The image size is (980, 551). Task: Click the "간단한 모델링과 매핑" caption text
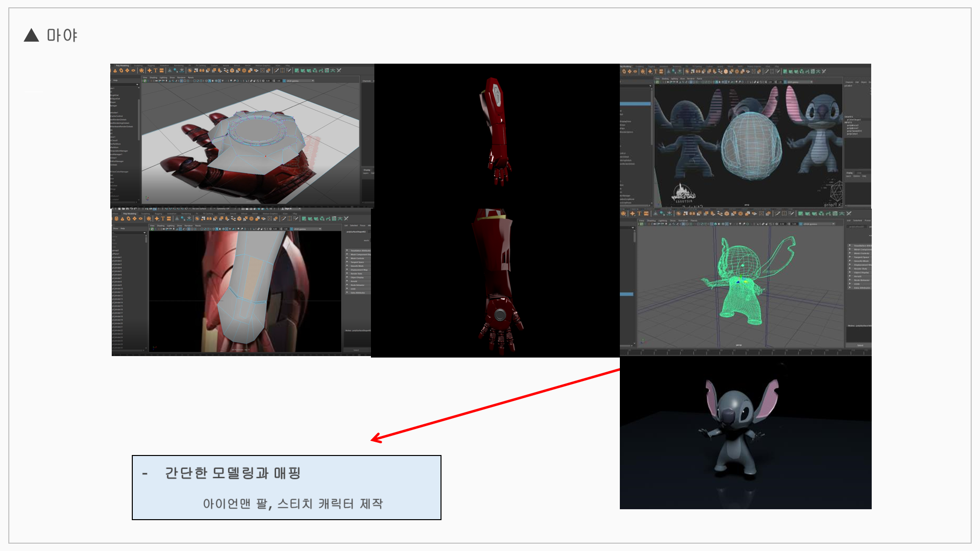[x=233, y=473]
